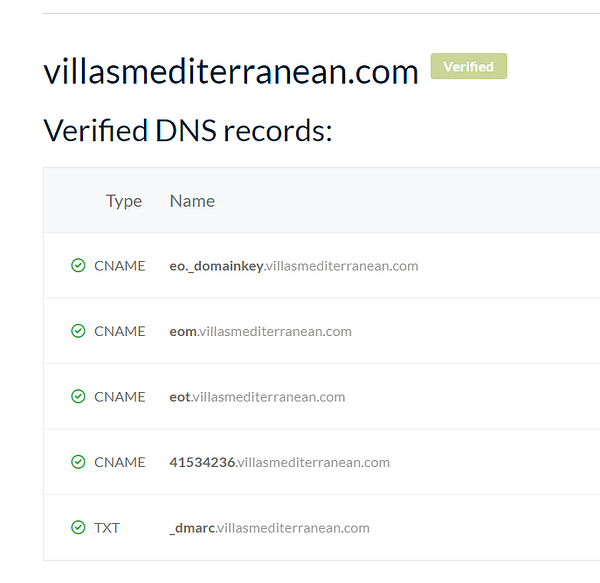Click the verified checkmark icon for eom record

[78, 331]
